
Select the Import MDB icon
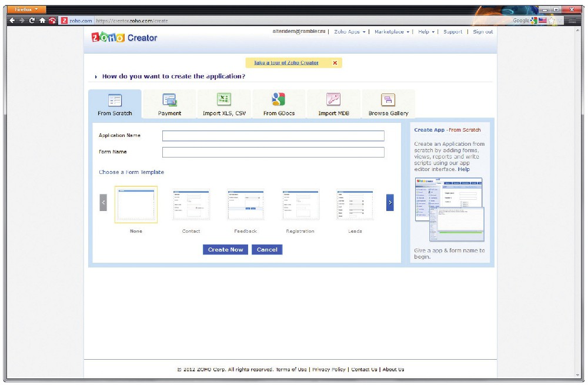(x=333, y=99)
